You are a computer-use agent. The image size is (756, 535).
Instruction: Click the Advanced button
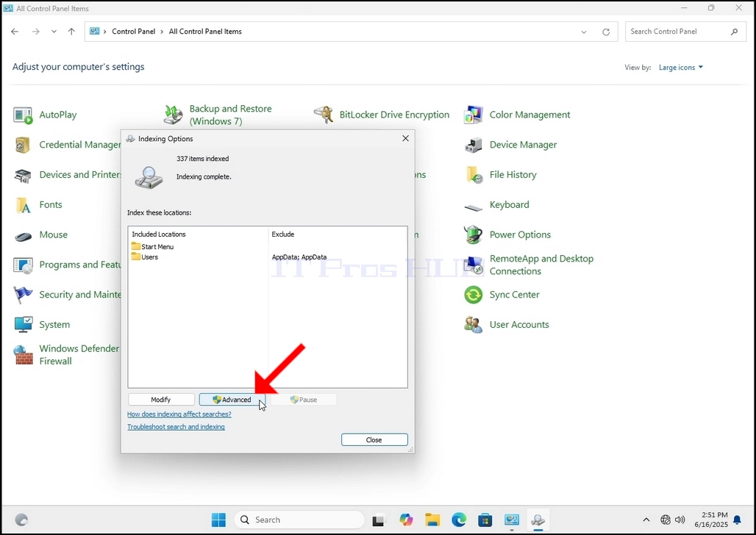(232, 400)
